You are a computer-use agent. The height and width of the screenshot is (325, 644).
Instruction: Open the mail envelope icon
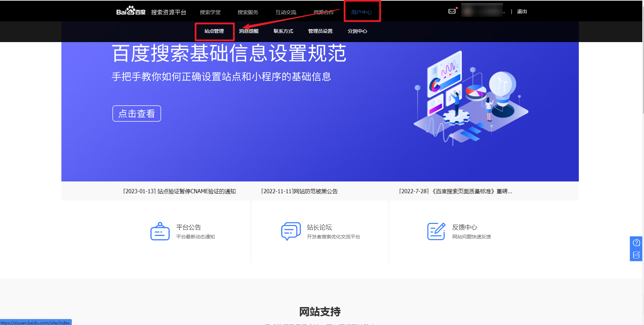tap(452, 11)
